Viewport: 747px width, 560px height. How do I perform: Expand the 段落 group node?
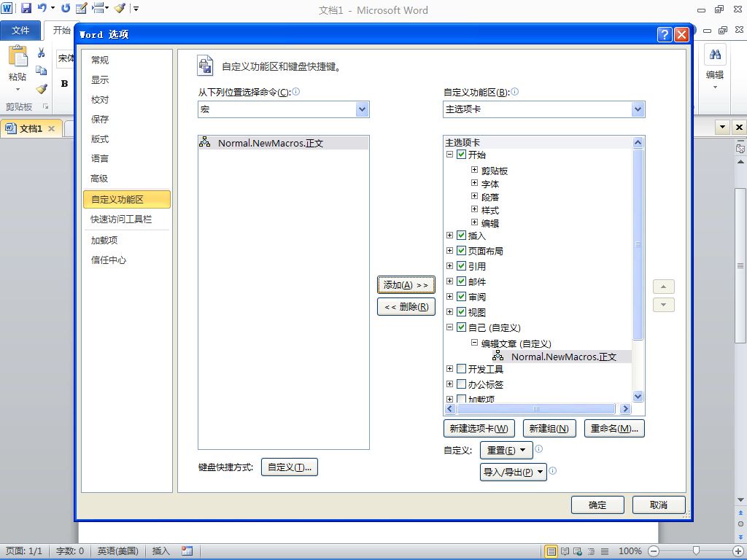(x=474, y=195)
